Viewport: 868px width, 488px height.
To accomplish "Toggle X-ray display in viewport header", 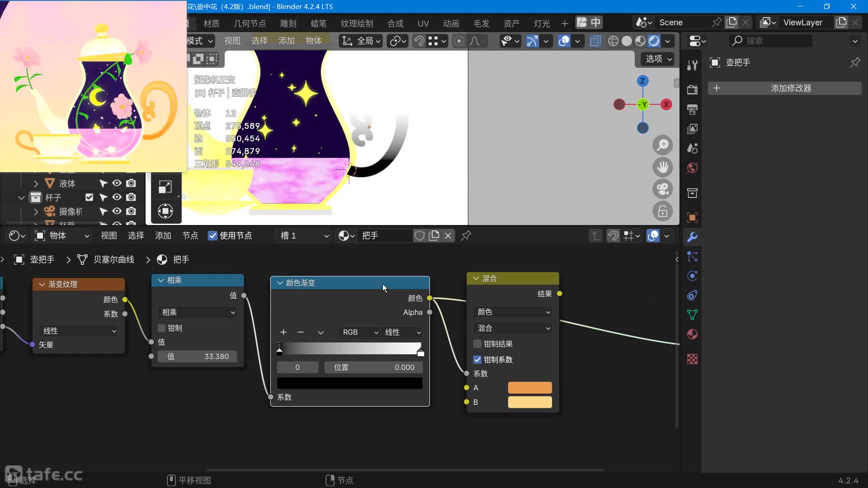I will click(x=595, y=41).
